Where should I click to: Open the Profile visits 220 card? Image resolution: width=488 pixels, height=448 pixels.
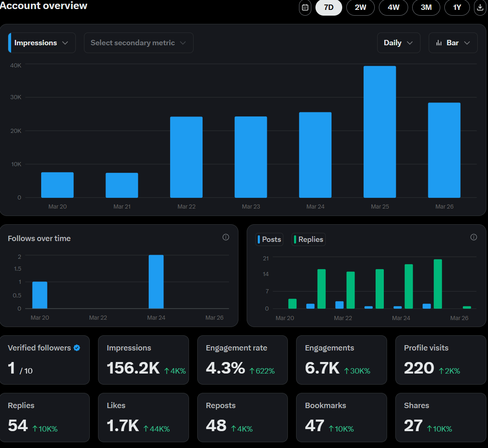441,360
